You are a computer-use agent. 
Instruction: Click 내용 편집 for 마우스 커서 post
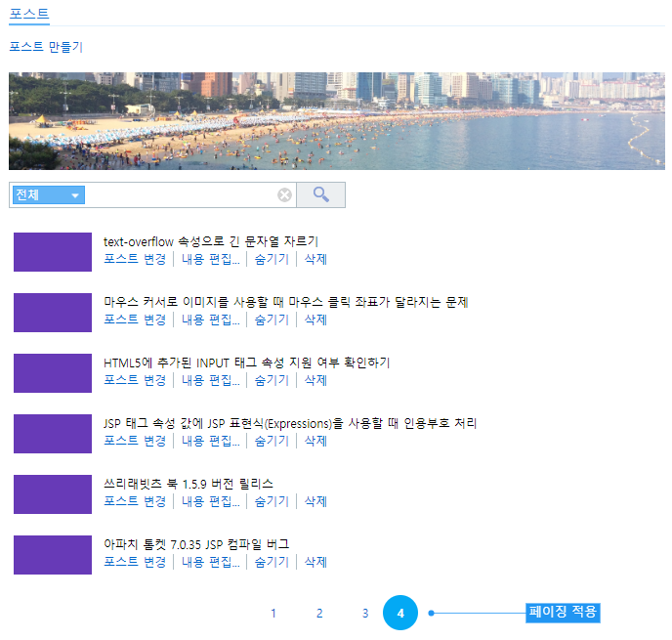[x=210, y=320]
